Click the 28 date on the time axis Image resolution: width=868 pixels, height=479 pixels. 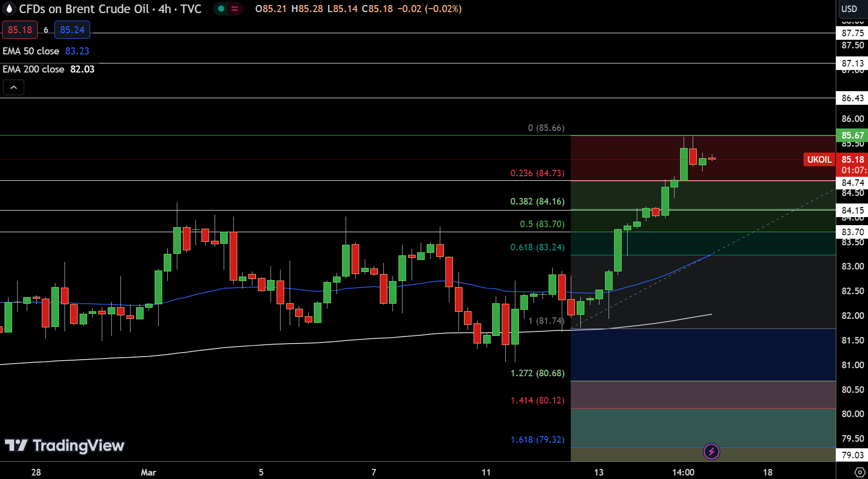point(36,472)
